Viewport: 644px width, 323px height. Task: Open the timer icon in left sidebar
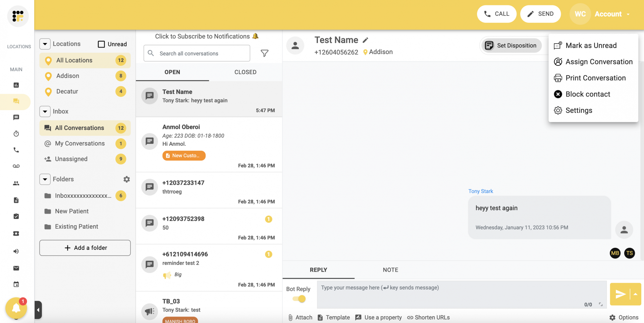point(16,134)
